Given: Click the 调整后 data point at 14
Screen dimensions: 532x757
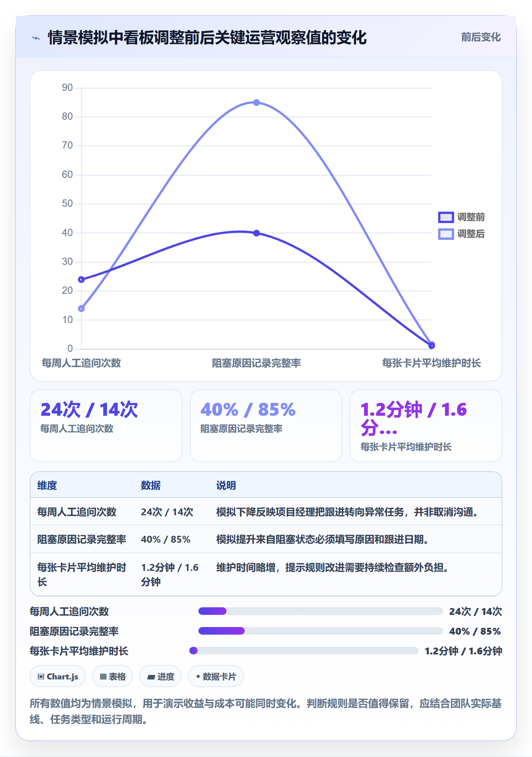Looking at the screenshot, I should pyautogui.click(x=81, y=309).
